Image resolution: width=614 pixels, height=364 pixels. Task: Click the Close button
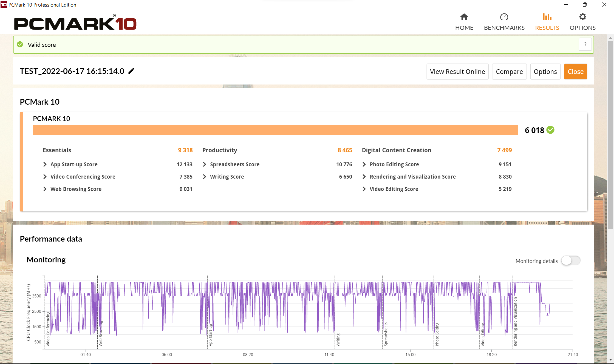tap(575, 71)
